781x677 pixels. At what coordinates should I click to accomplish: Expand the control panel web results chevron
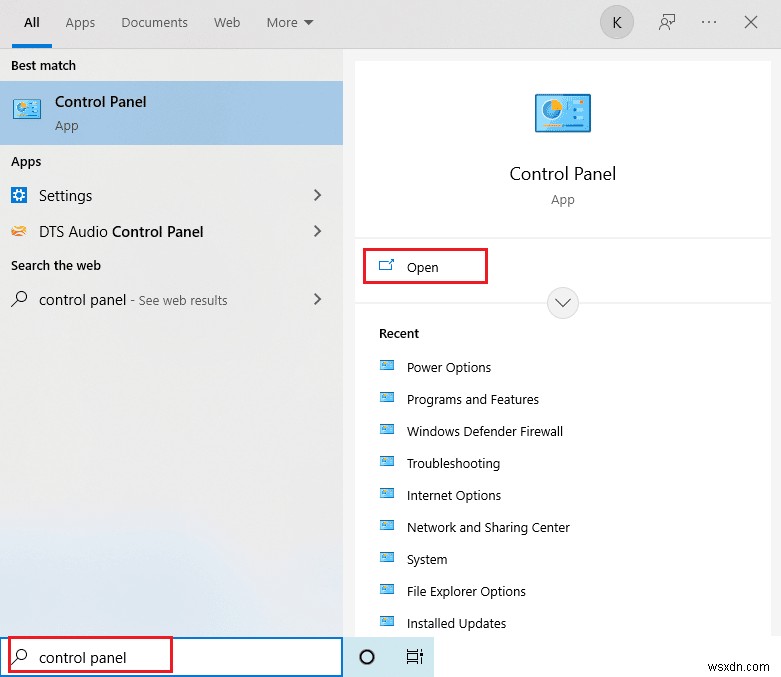[x=317, y=299]
